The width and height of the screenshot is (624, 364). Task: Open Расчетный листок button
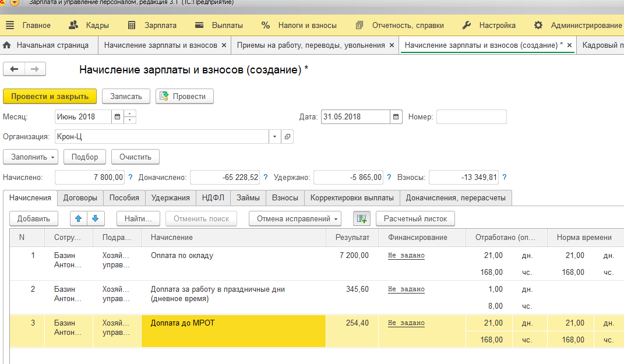point(415,218)
